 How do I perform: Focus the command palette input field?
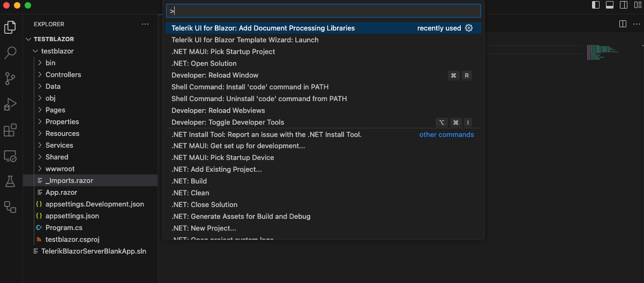click(324, 11)
